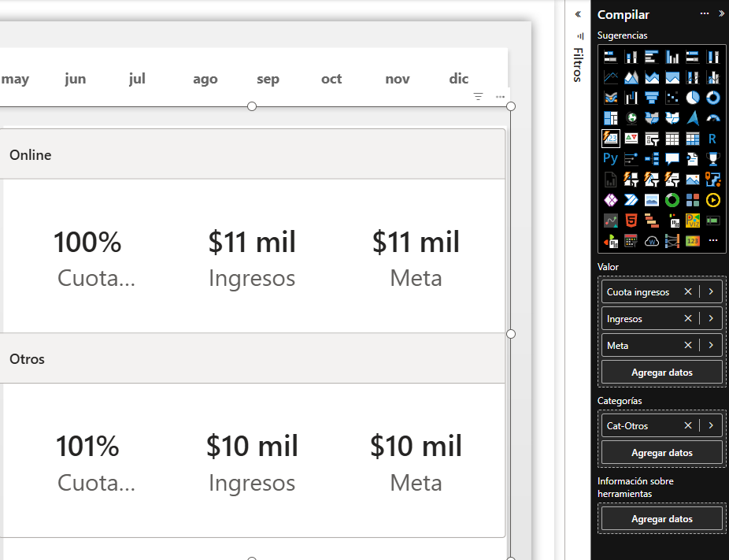
Task: Pick the funnel chart visual
Action: click(x=651, y=98)
